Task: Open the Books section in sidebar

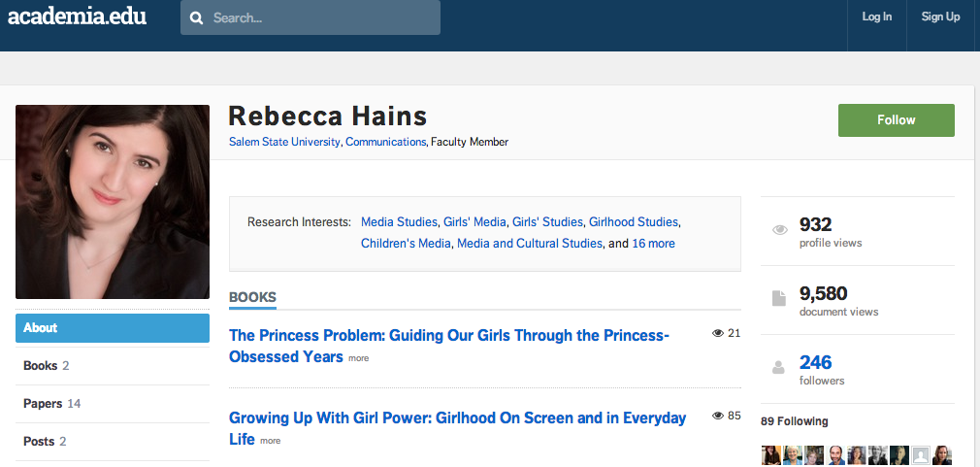Action: [x=46, y=366]
